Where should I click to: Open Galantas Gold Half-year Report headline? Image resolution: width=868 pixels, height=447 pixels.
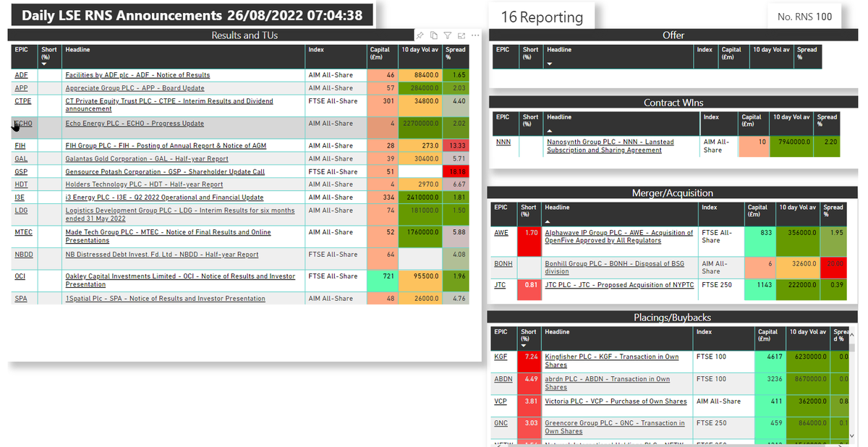click(147, 158)
